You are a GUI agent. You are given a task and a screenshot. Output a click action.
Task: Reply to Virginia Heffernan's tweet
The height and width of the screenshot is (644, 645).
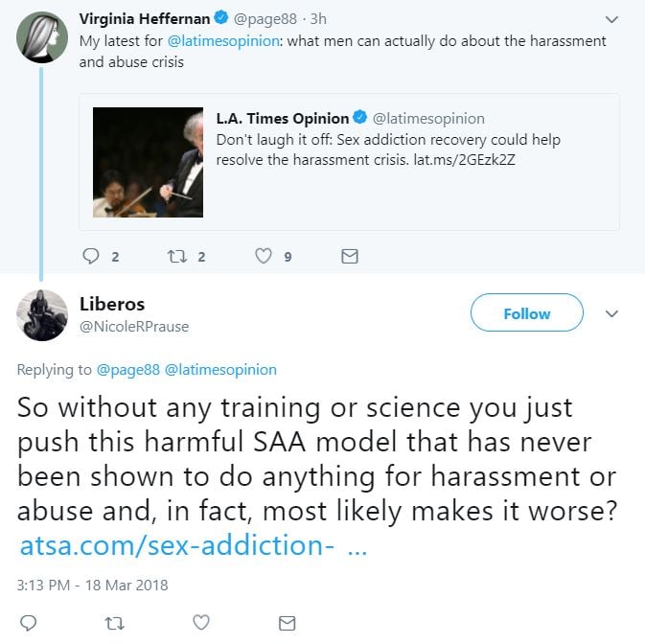tap(92, 256)
